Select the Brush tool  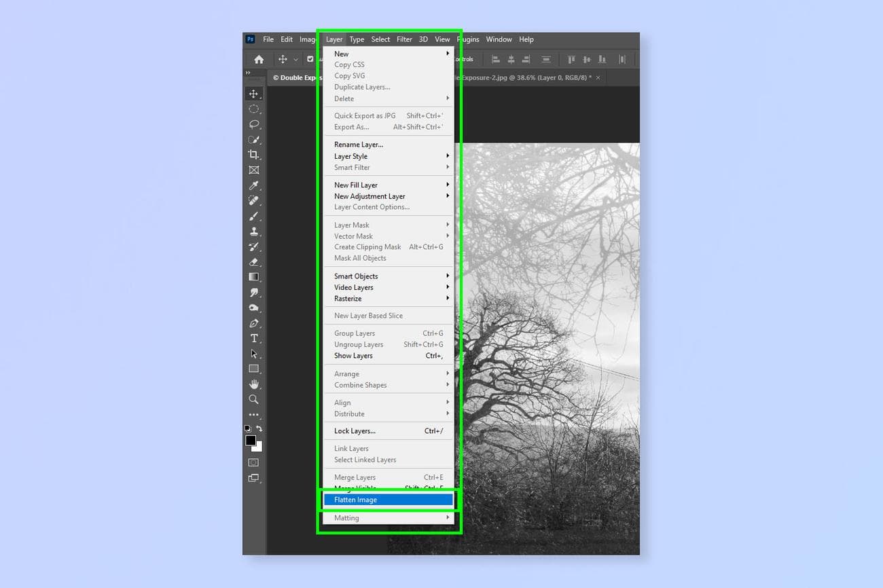coord(254,216)
